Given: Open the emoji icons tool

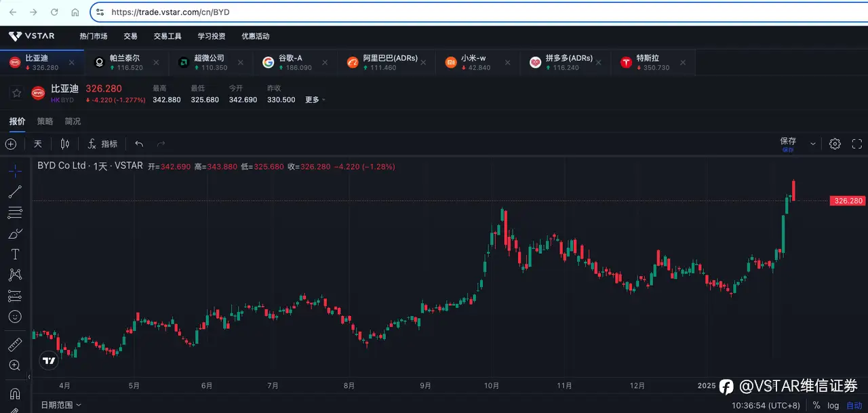Looking at the screenshot, I should pyautogui.click(x=15, y=317).
